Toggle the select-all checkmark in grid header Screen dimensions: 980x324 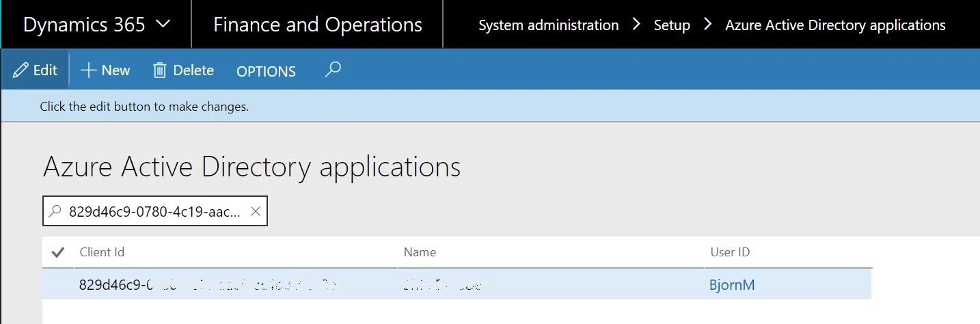(58, 252)
